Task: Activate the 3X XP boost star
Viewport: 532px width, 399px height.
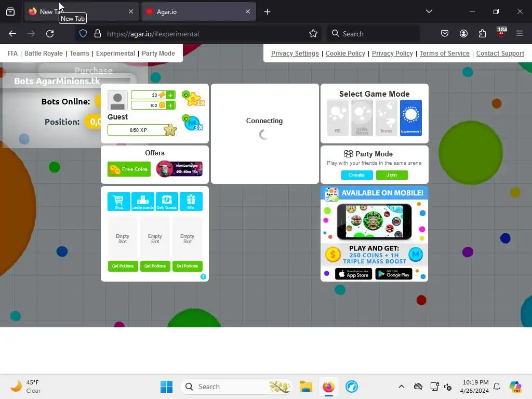Action: click(193, 99)
